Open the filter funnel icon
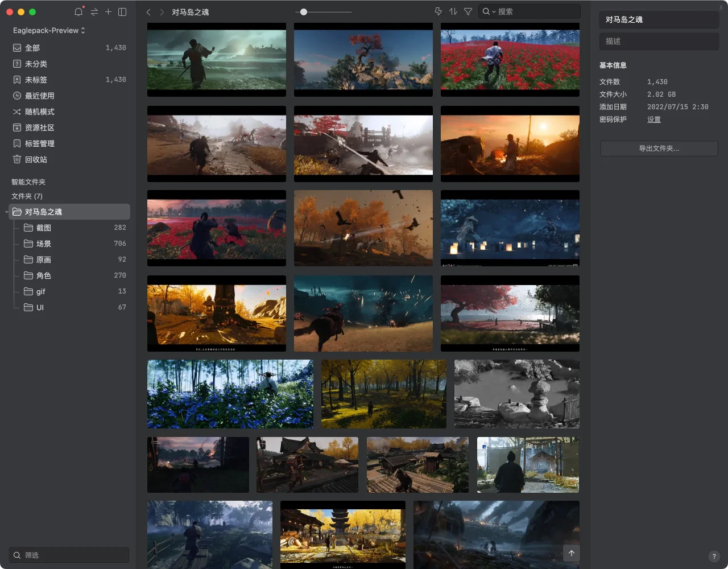This screenshot has height=569, width=728. click(468, 11)
